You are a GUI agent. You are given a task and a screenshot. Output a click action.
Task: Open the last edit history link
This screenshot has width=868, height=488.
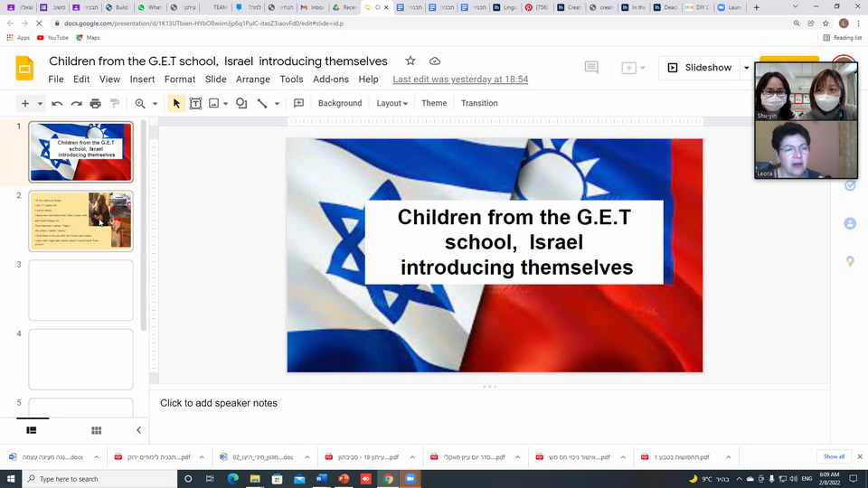[460, 80]
